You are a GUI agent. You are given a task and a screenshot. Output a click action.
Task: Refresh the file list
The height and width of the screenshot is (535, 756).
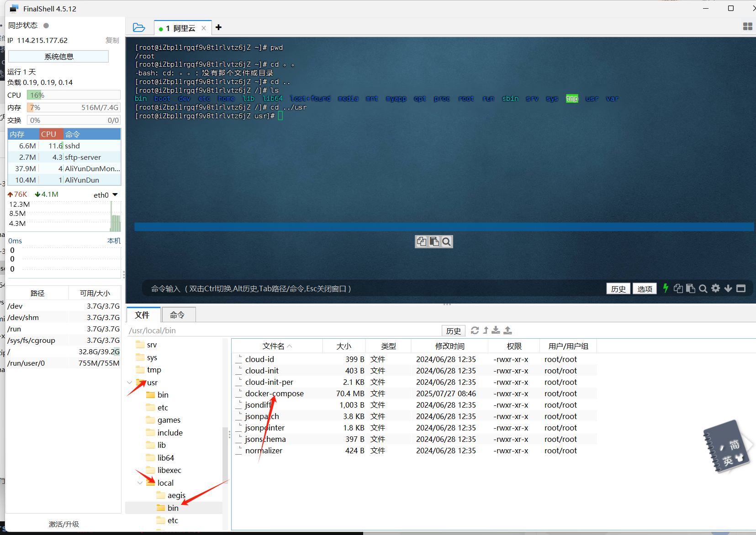pos(475,330)
